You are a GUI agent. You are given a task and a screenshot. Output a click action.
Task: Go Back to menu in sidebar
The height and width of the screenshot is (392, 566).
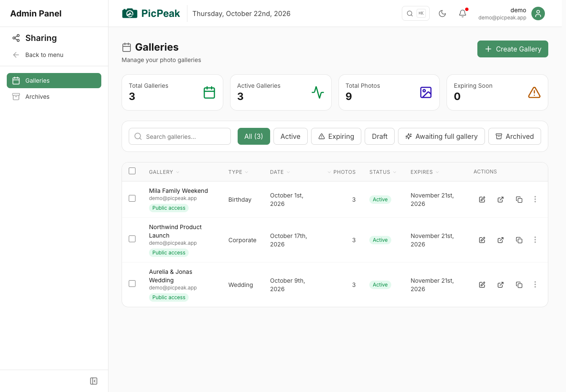click(38, 55)
